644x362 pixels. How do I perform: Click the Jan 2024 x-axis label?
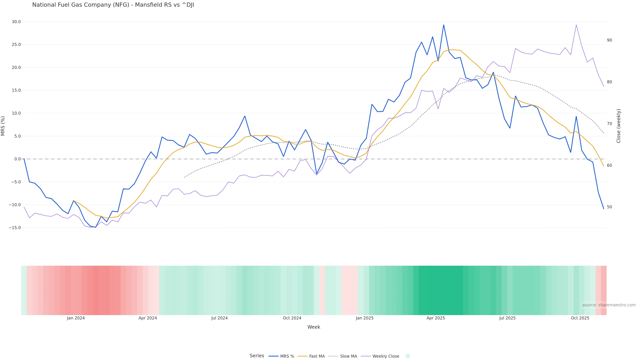(x=76, y=318)
